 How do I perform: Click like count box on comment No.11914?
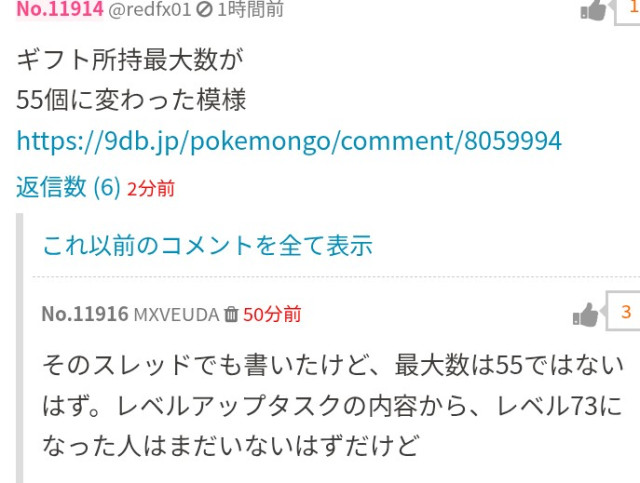point(629,10)
